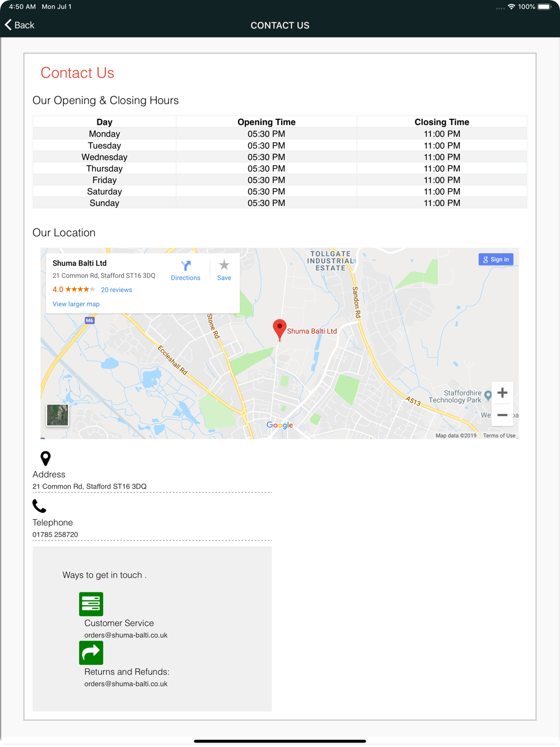
Task: Click the Contact Us red heading
Action: 77,73
